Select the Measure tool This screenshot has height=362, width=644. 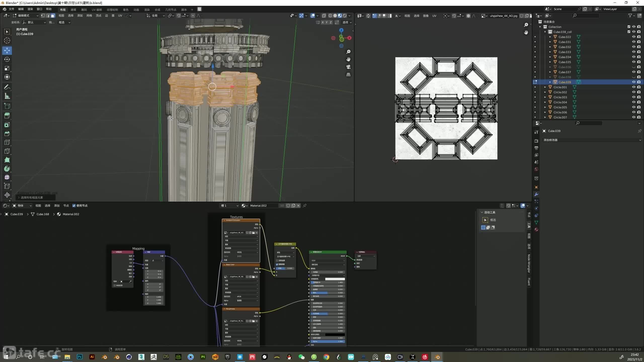(7, 96)
